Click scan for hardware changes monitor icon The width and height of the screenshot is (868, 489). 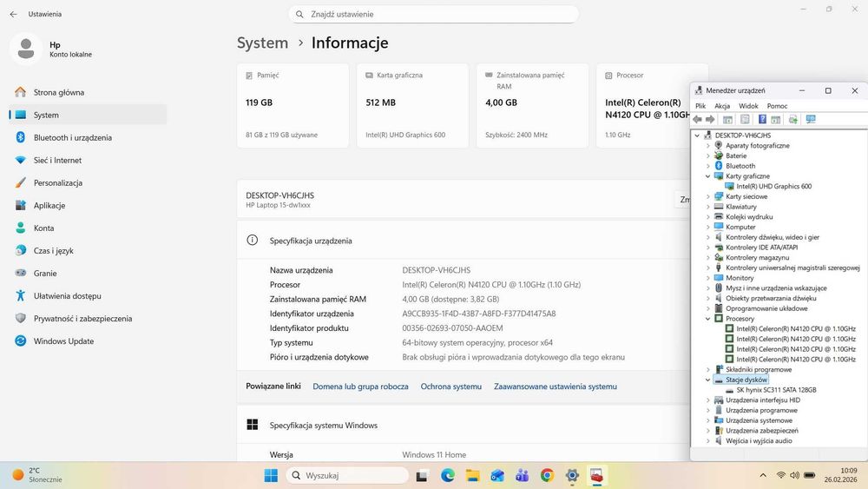[x=811, y=119]
